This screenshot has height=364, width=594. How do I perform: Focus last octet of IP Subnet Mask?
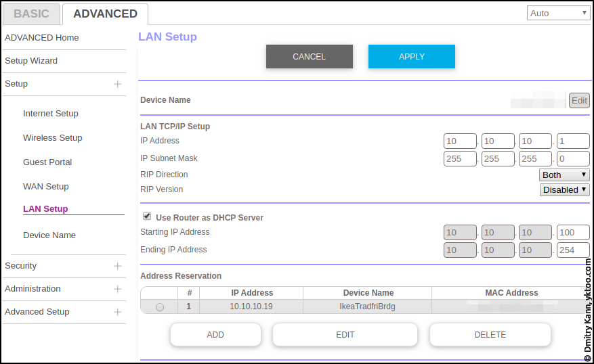click(x=573, y=159)
